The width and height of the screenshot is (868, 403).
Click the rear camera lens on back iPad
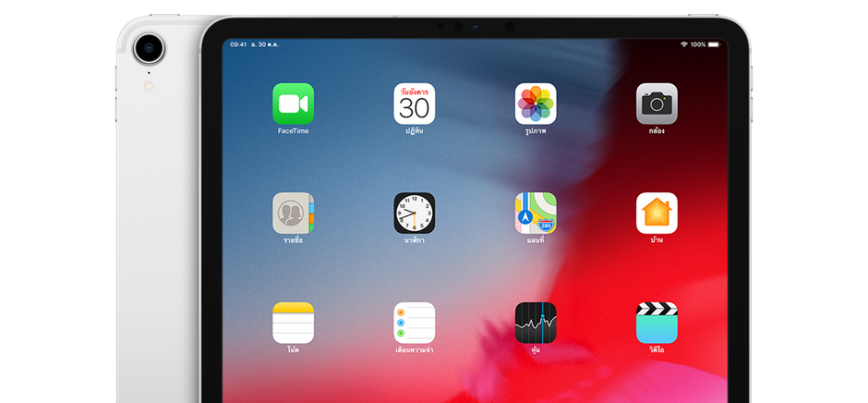click(149, 48)
